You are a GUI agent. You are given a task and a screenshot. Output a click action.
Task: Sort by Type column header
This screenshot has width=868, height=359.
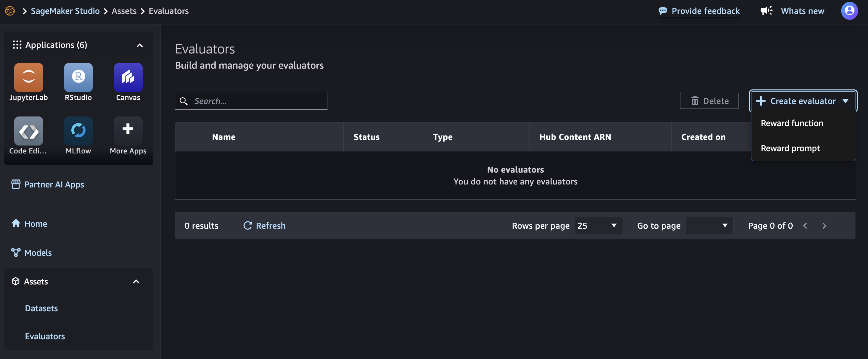point(443,137)
